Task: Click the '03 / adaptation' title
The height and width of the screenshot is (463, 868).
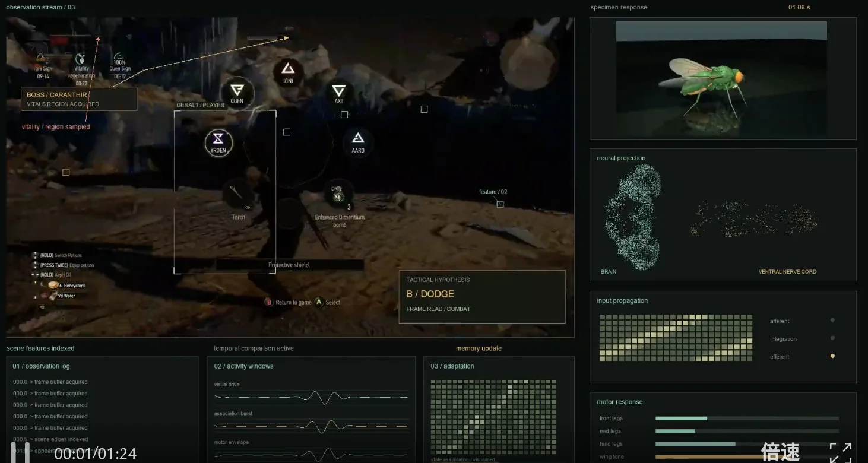Action: click(x=452, y=366)
